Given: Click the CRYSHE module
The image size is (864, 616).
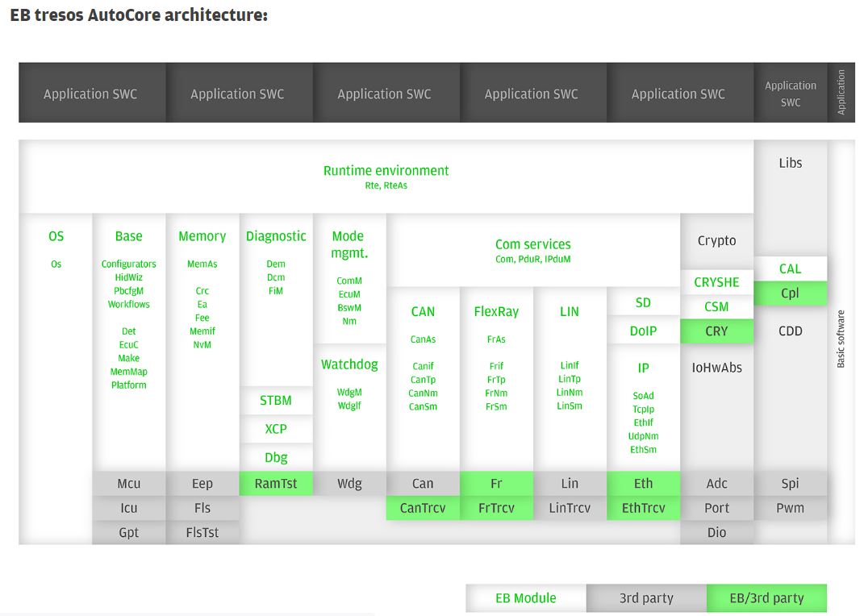Looking at the screenshot, I should [716, 282].
